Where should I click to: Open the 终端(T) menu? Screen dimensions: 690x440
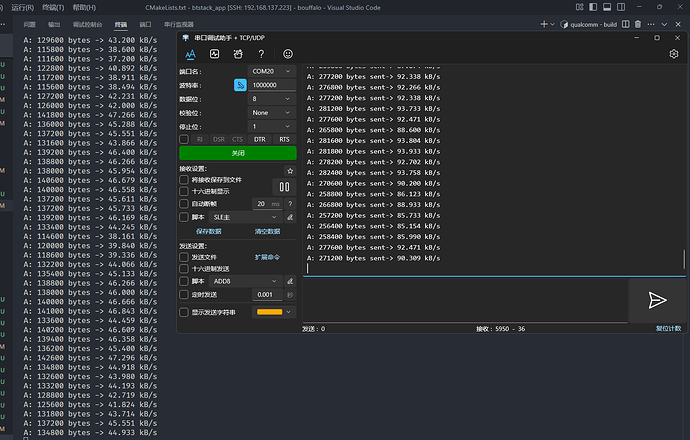pos(53,7)
